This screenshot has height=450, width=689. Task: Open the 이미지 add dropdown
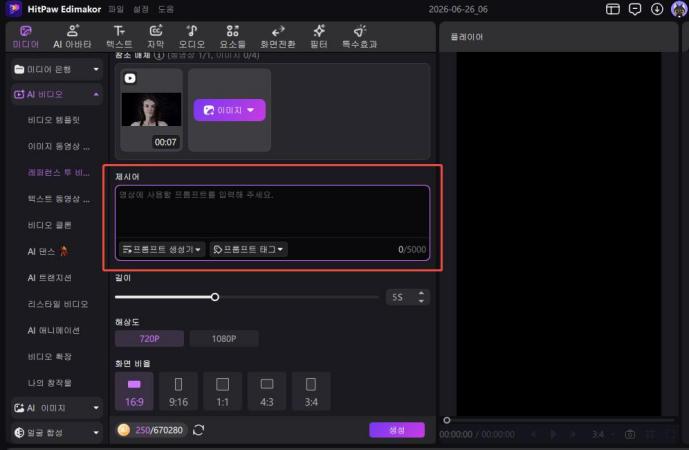click(229, 110)
